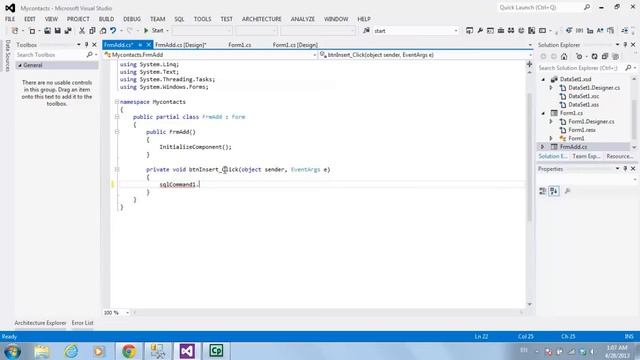Viewport: 640px width, 360px height.
Task: Switch to the Form1.cs editor tab
Action: (x=240, y=45)
